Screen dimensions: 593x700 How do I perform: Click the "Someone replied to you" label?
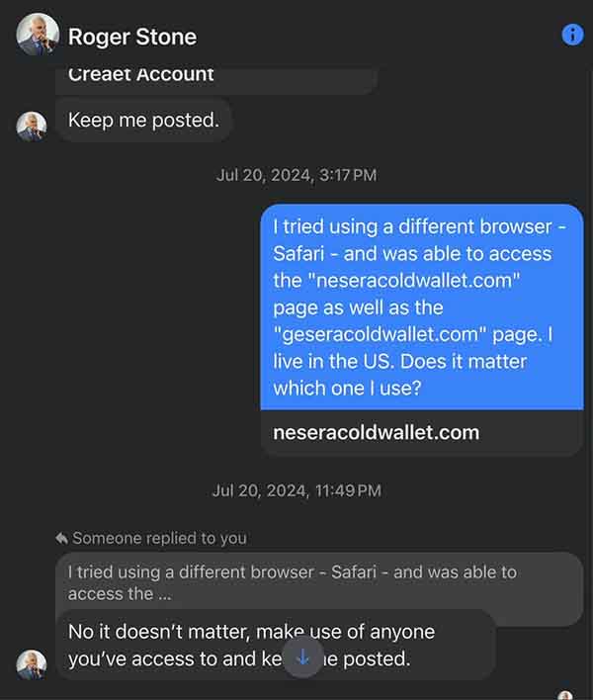click(x=159, y=538)
